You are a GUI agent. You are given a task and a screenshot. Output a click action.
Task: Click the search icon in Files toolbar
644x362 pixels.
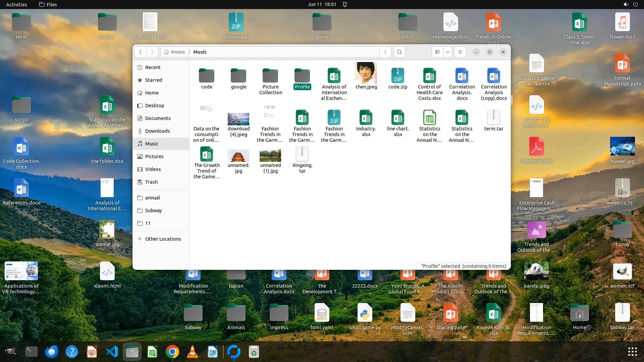pyautogui.click(x=399, y=52)
